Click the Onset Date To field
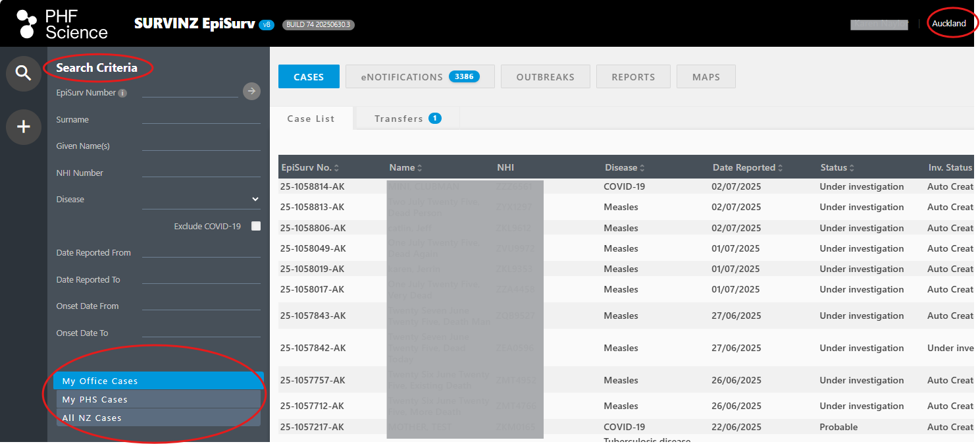Screen dimensions: 980x444 pyautogui.click(x=201, y=332)
